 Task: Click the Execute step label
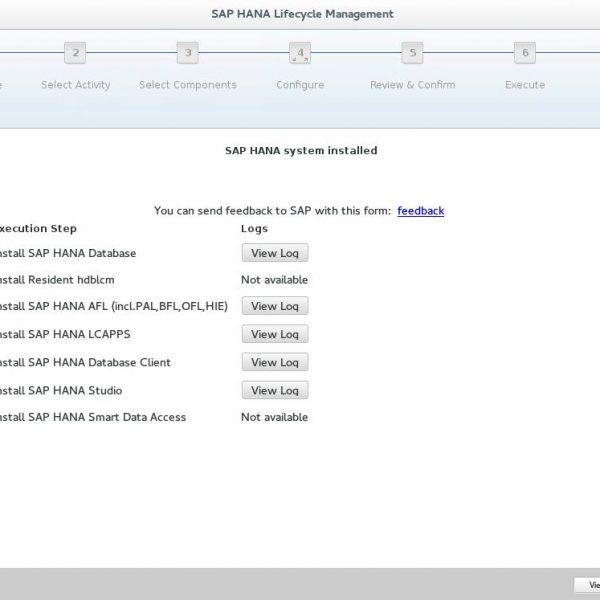pos(524,85)
